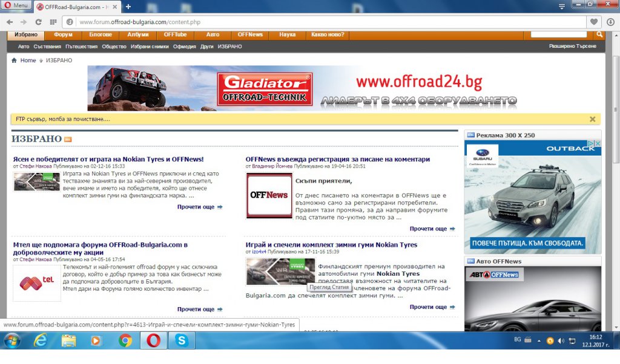Open the Windows Start button
The height and width of the screenshot is (364, 620).
12,340
